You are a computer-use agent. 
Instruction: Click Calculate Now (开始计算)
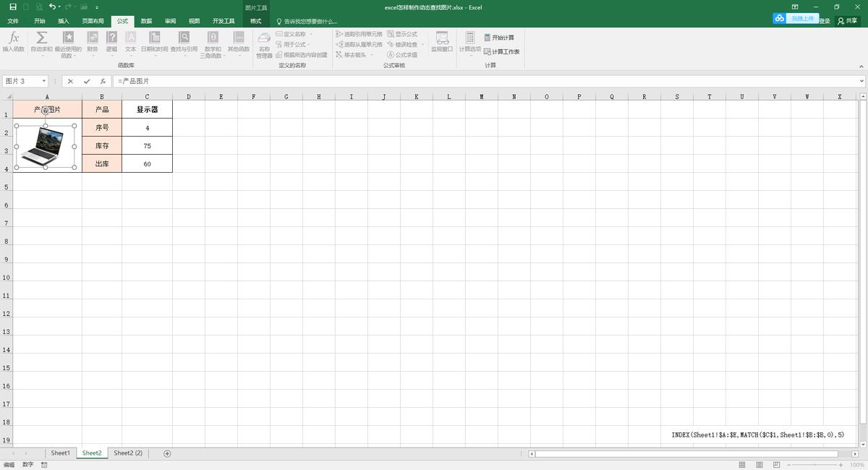pyautogui.click(x=499, y=38)
